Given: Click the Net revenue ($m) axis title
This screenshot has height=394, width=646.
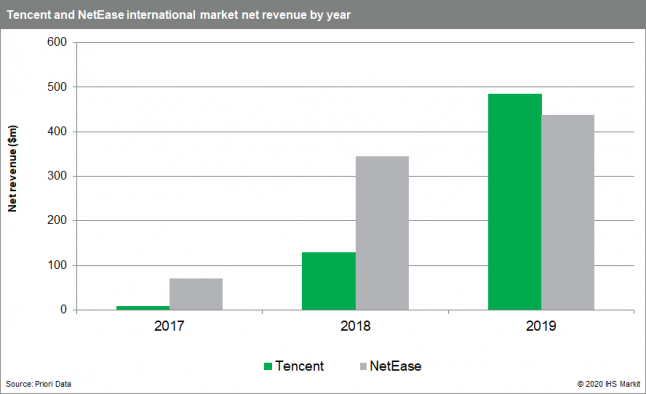Looking at the screenshot, I should (12, 169).
